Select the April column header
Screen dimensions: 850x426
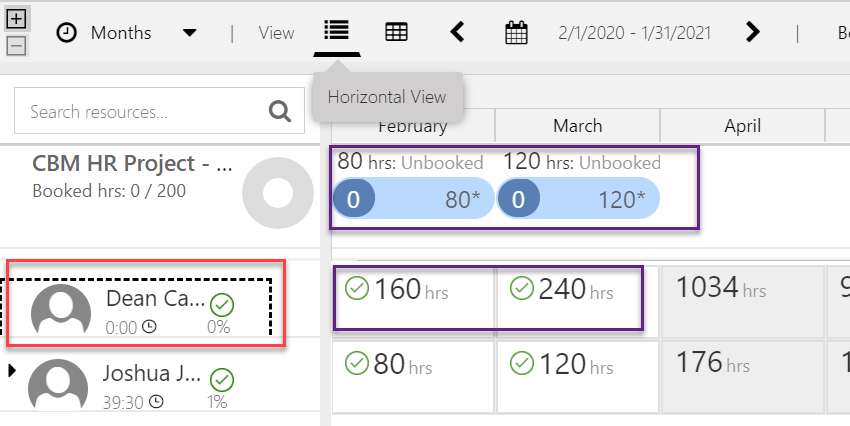(742, 126)
